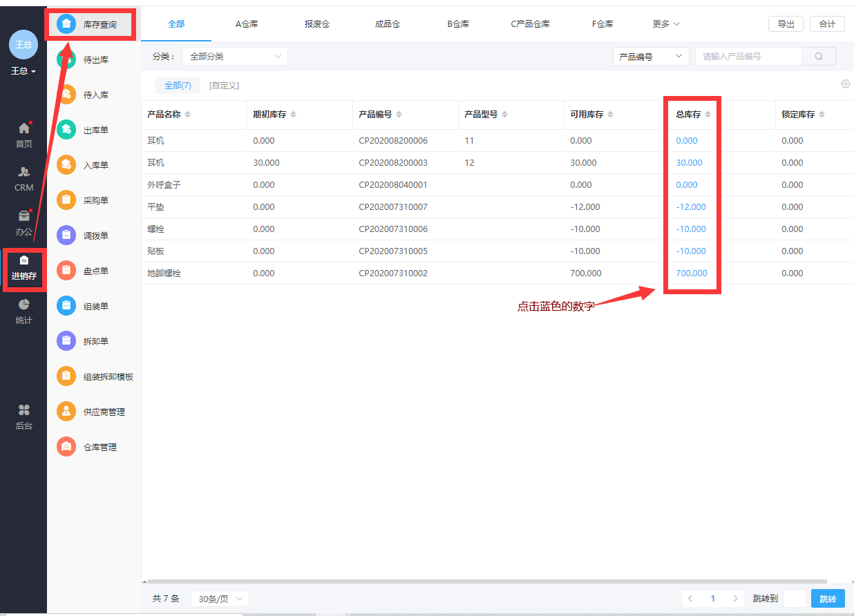Sort by 产品名称 column arrows
Viewport: 854px width, 616px height.
click(x=188, y=115)
